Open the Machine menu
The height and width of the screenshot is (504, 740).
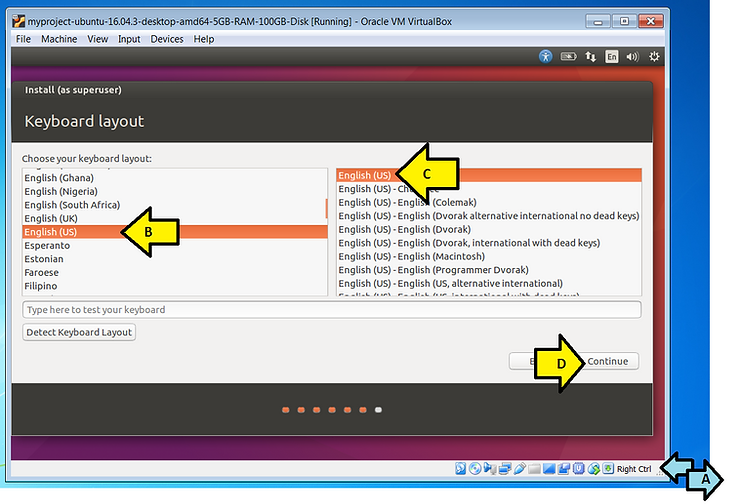point(59,39)
